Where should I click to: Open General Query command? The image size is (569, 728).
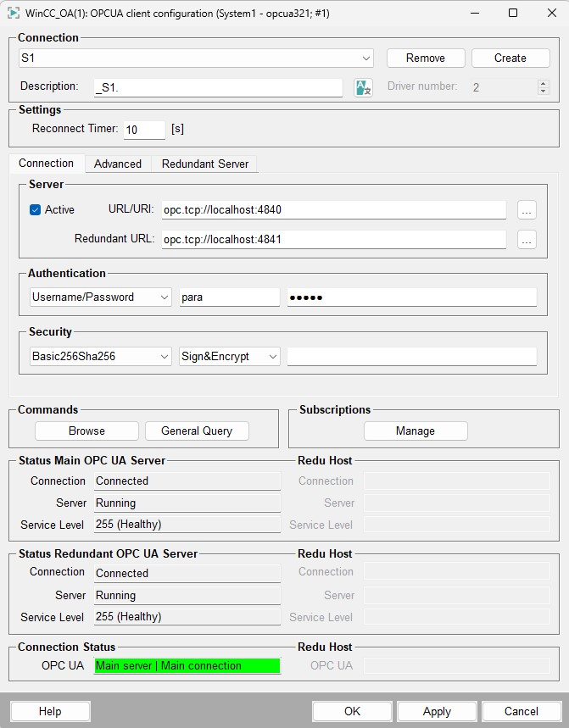point(197,431)
